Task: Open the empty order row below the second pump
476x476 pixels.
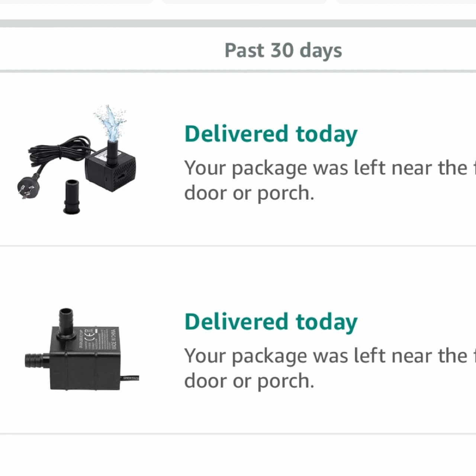Action: (238, 455)
